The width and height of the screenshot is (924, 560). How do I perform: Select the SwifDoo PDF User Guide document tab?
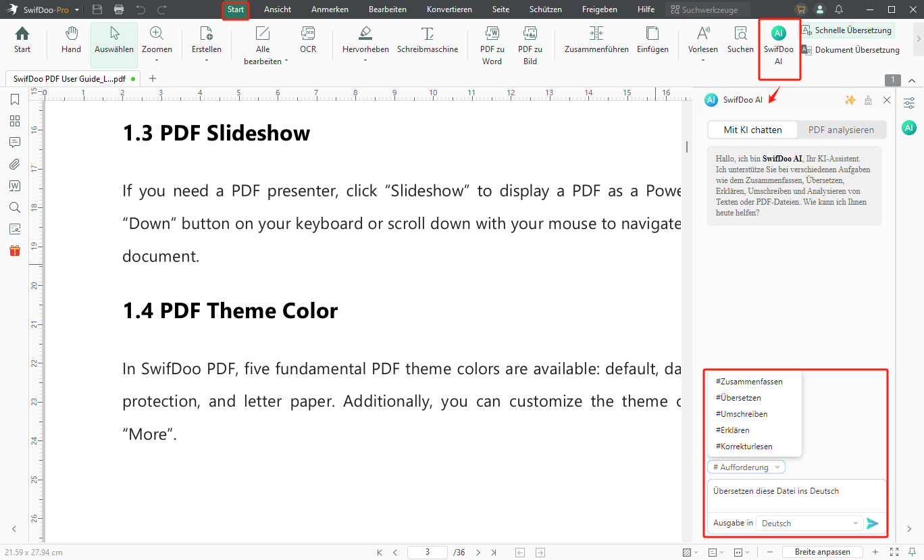coord(72,78)
